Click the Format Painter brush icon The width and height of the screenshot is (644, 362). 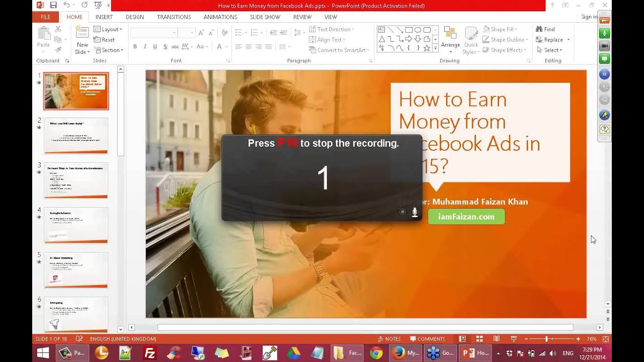pyautogui.click(x=58, y=50)
